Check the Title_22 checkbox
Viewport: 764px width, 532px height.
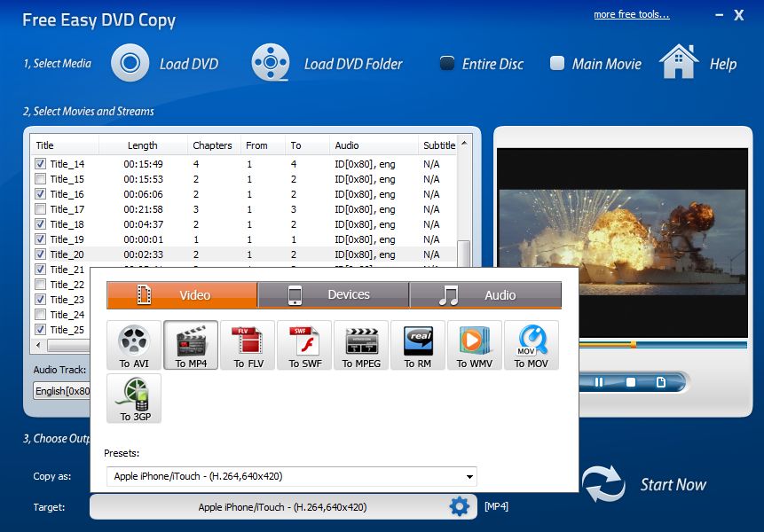pyautogui.click(x=41, y=285)
